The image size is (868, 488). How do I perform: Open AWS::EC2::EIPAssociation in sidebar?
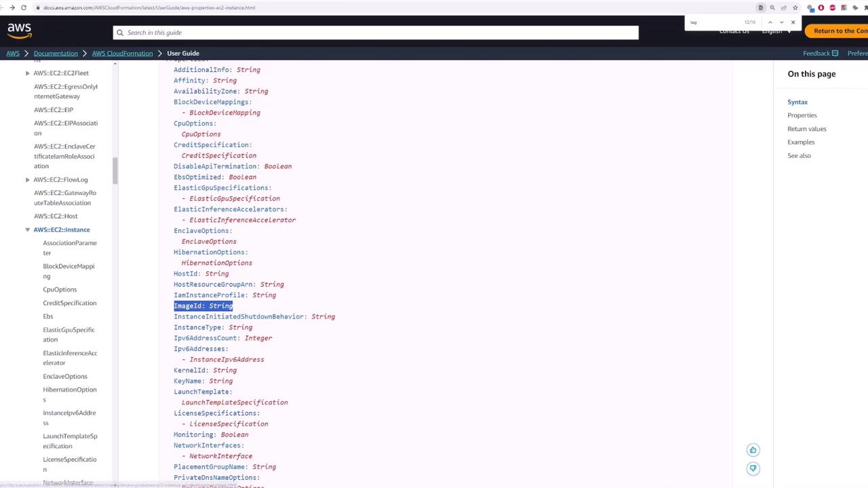pos(66,128)
